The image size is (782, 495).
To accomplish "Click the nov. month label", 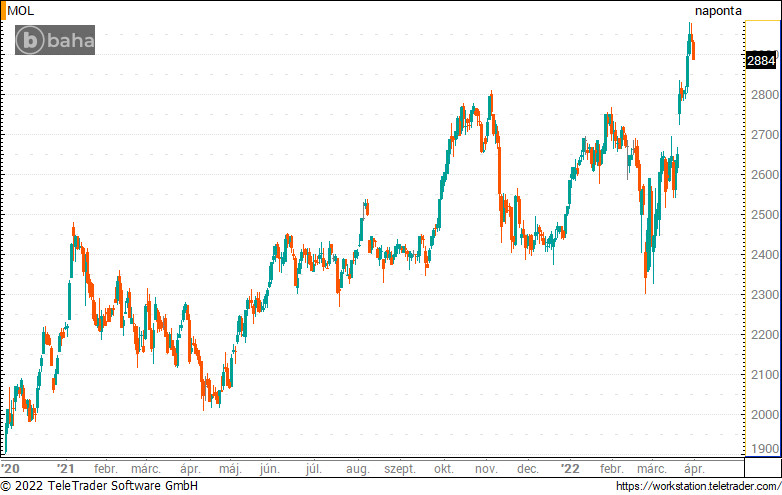I will (486, 468).
